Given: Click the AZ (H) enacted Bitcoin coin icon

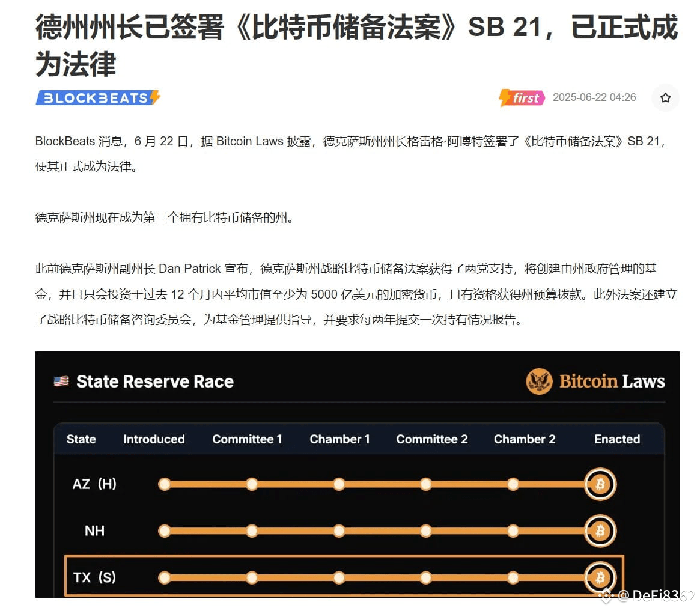Looking at the screenshot, I should coord(600,484).
